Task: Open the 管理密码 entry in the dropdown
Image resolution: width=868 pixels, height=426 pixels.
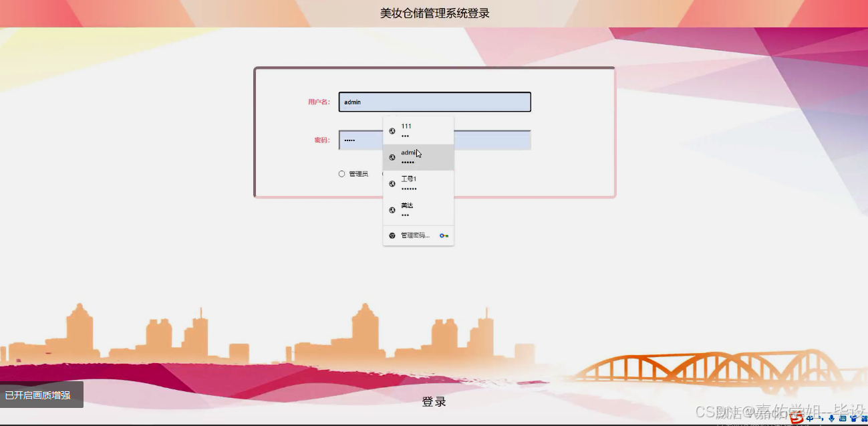Action: click(413, 235)
